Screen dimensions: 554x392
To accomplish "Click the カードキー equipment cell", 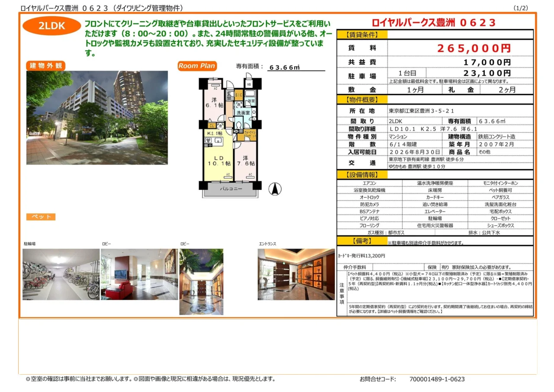I will (435, 197).
